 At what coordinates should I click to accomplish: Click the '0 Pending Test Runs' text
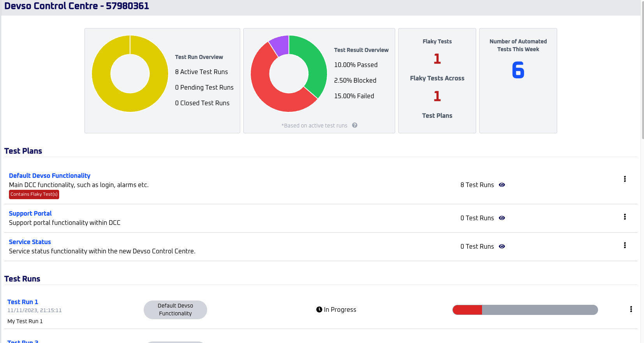pos(204,87)
